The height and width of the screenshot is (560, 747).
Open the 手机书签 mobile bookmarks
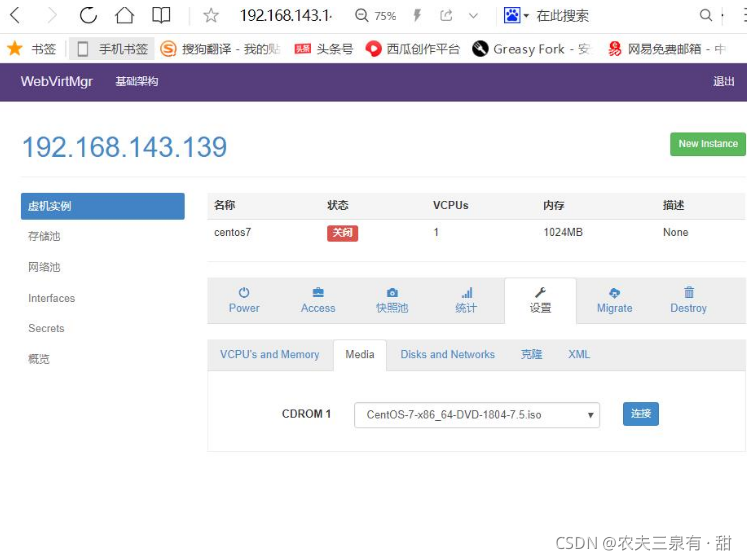(x=112, y=49)
